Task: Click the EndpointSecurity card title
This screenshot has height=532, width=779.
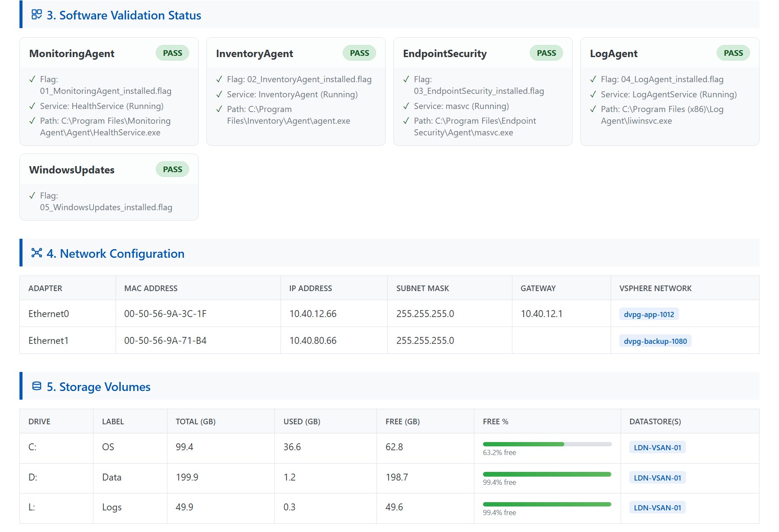Action: point(445,54)
